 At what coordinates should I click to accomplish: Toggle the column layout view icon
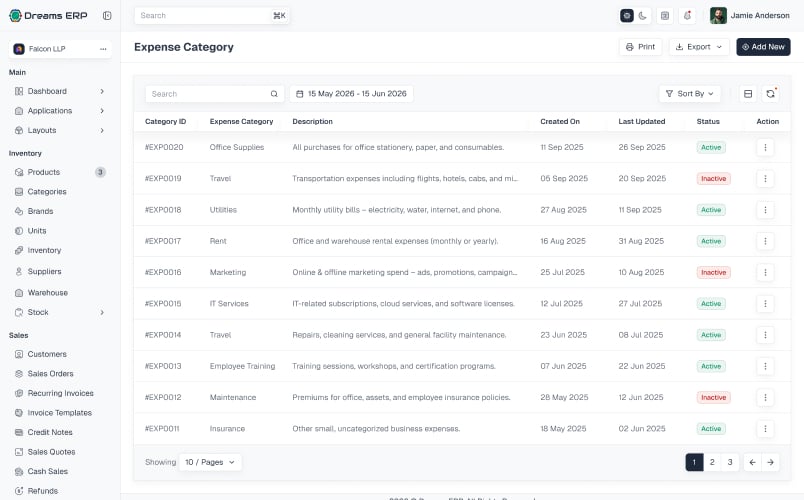pyautogui.click(x=748, y=94)
